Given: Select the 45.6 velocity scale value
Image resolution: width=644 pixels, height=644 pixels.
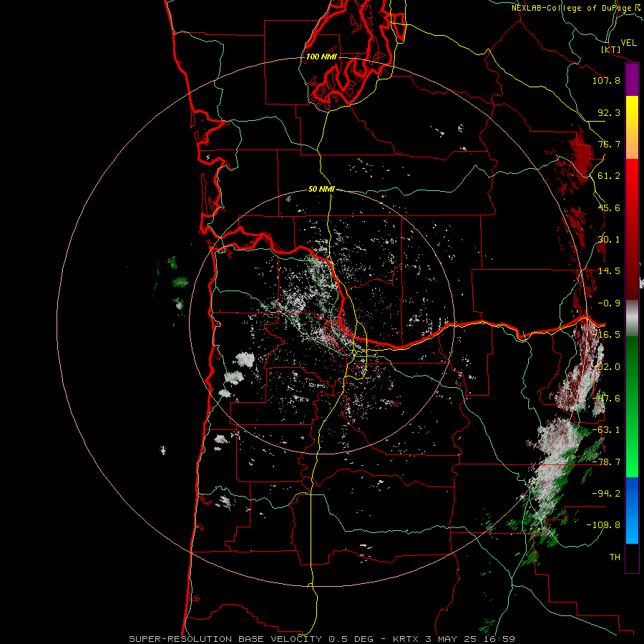Looking at the screenshot, I should point(609,208).
